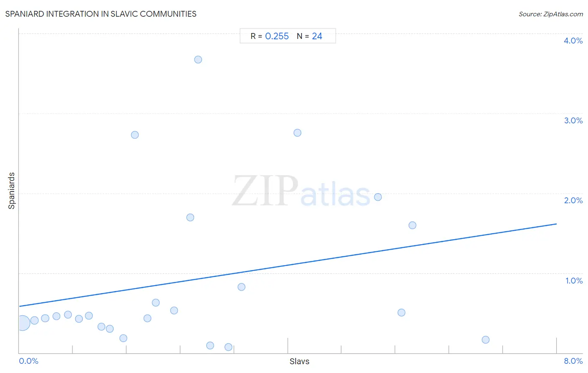Click the data point near 2.0% Spaniards

click(x=378, y=197)
